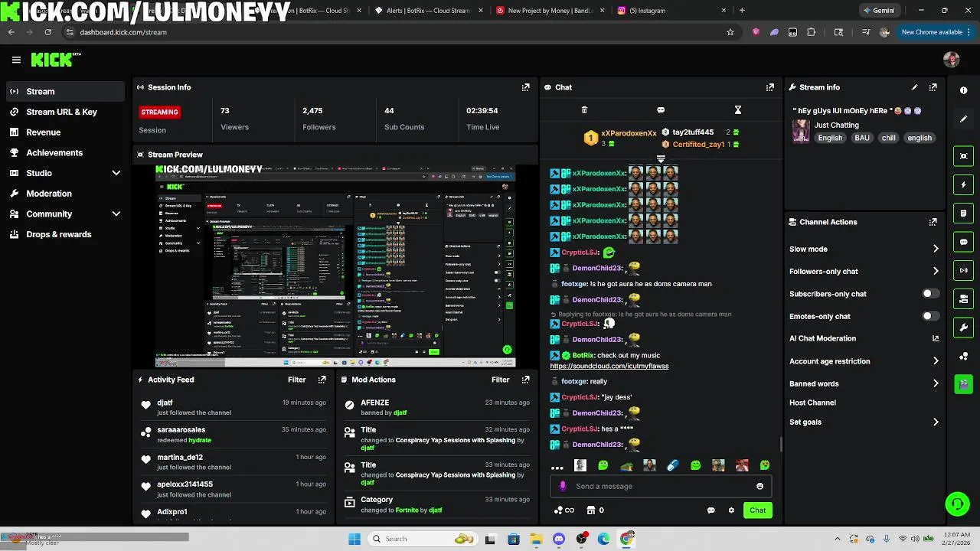Viewport: 980px width, 551px height.
Task: Open the hamburger menu beside the Kick logo
Action: pos(16,60)
